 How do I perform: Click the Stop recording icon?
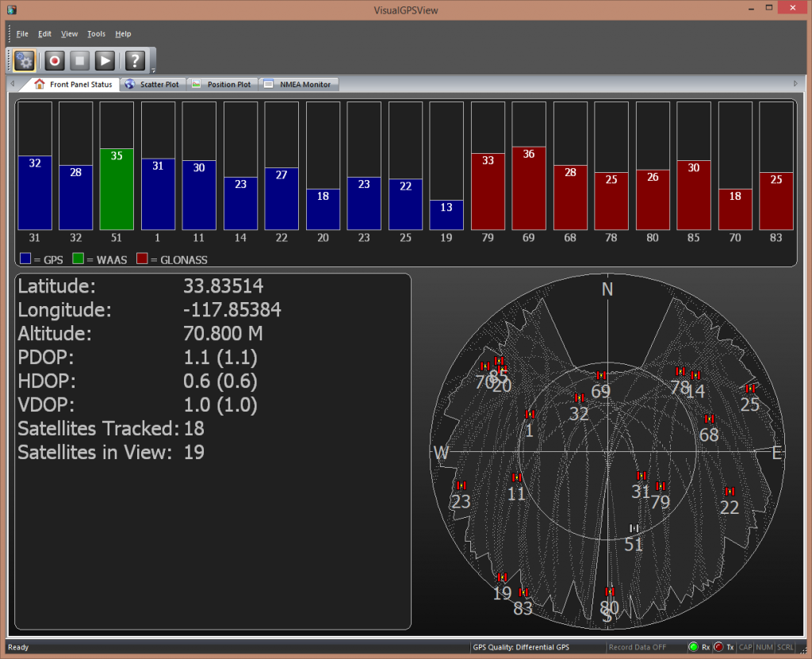[x=79, y=60]
